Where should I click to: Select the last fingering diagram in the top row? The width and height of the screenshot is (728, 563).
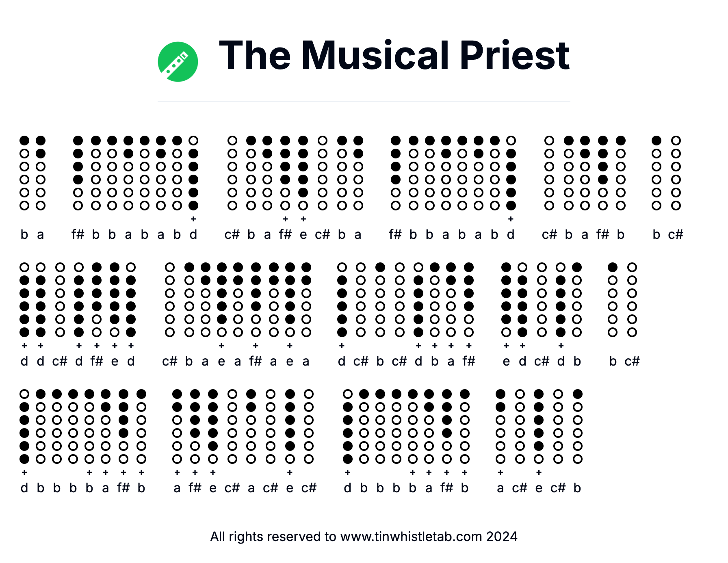(676, 173)
